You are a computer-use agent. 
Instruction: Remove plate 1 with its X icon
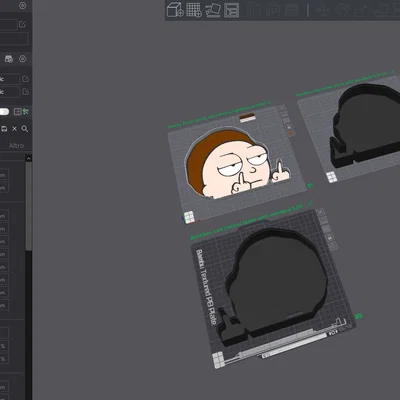click(283, 108)
